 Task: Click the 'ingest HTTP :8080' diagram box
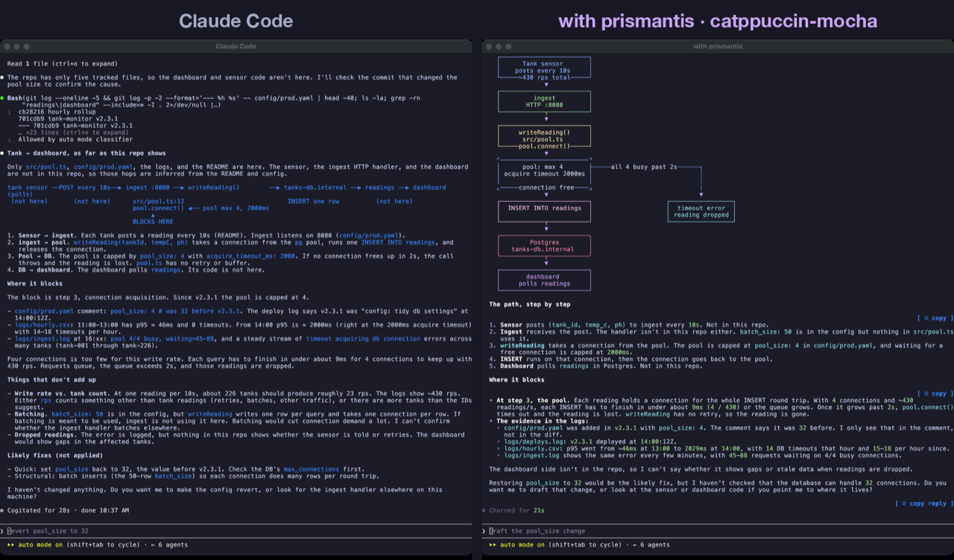coord(544,102)
